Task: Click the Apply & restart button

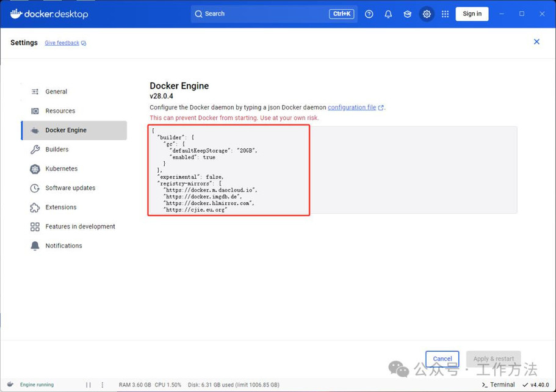Action: (x=493, y=358)
